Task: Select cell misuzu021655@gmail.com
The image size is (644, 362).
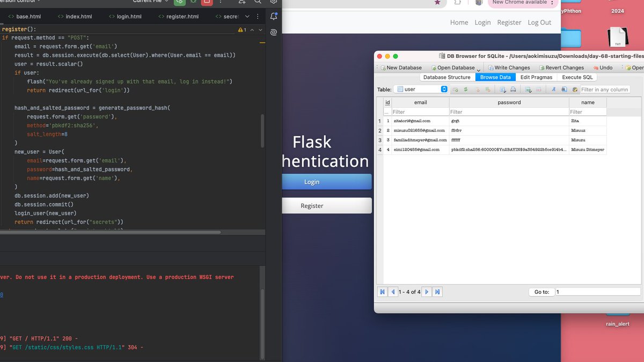Action: tap(420, 131)
